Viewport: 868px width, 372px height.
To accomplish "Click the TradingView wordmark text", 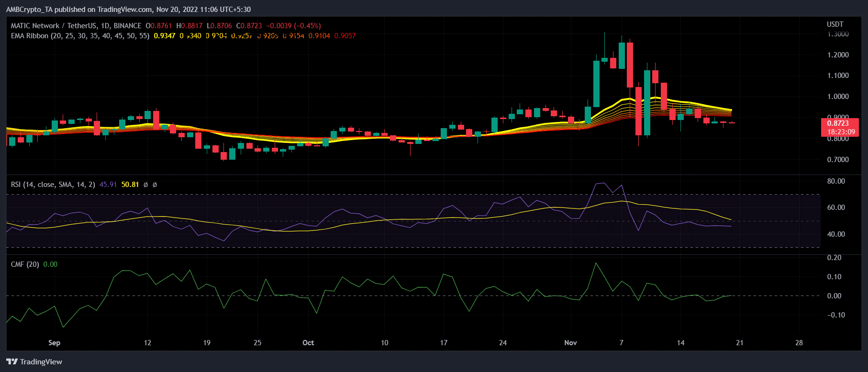I will pos(41,362).
